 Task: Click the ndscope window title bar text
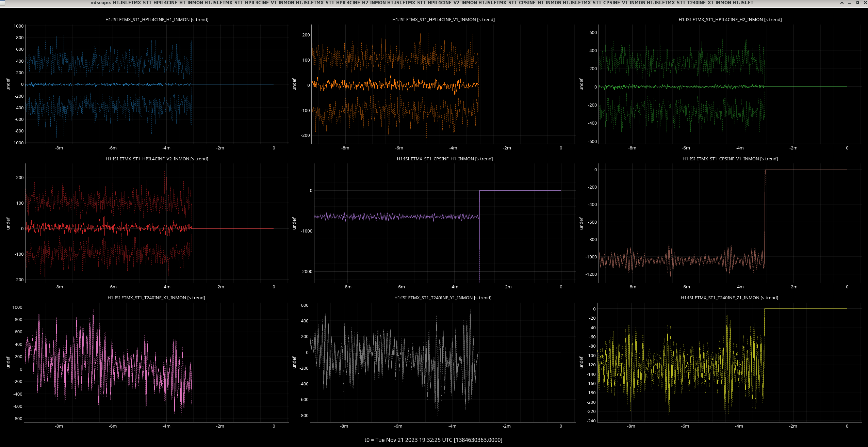click(422, 3)
